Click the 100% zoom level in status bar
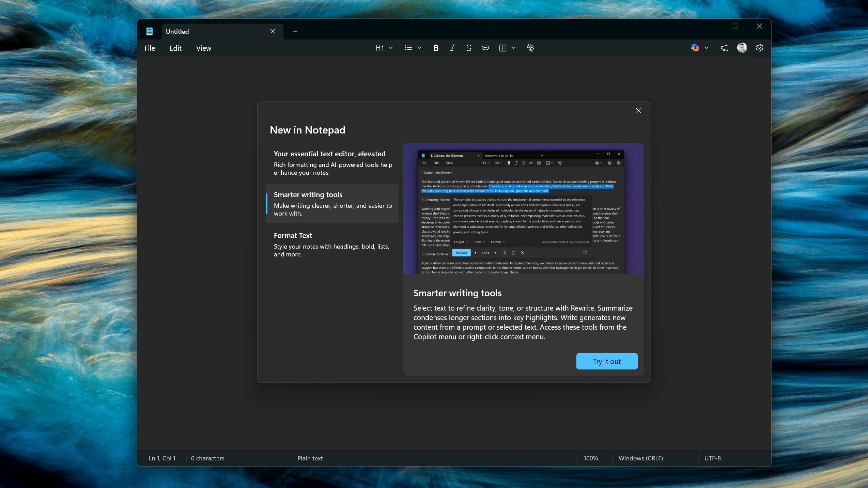Screen dimensions: 868x488 click(590, 458)
